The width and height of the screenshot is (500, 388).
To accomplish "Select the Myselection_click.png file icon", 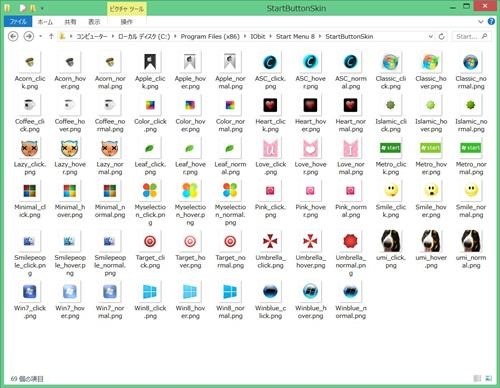I will click(150, 191).
